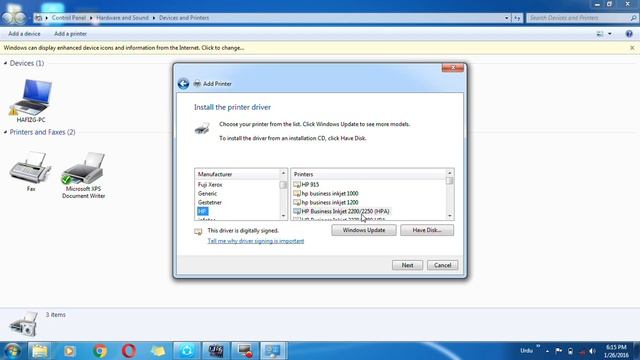Cancel the Add Printer dialog
Viewport: 640px width, 360px height.
tap(442, 265)
